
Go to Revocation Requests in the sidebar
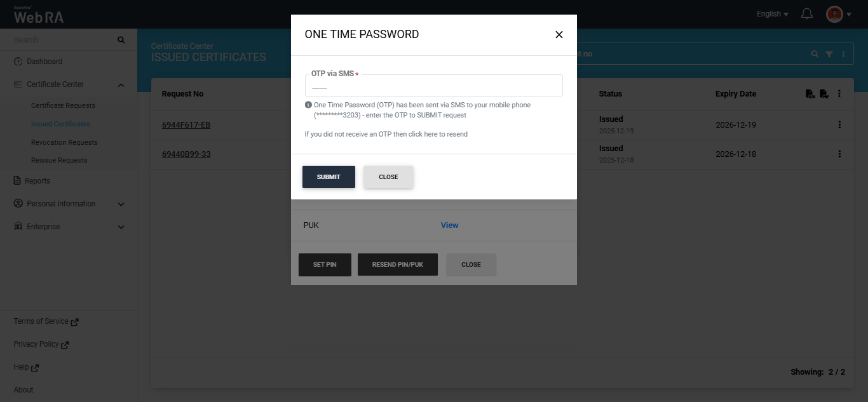tap(64, 142)
